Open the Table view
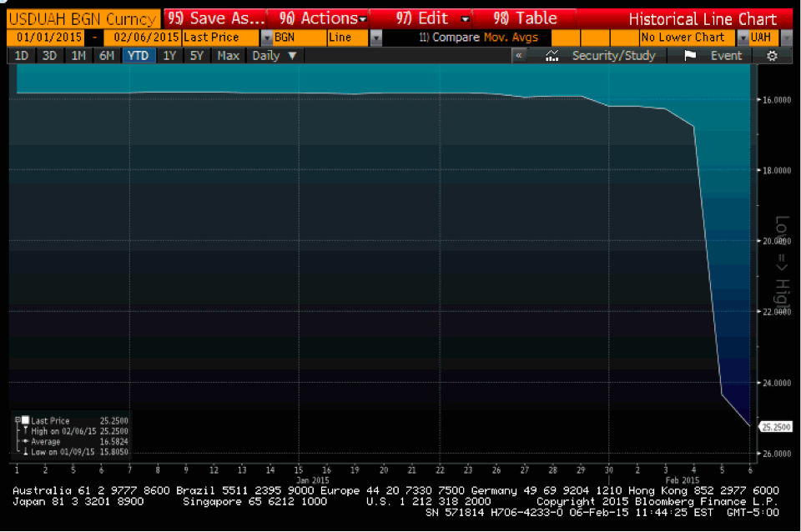The width and height of the screenshot is (801, 532). click(x=525, y=18)
